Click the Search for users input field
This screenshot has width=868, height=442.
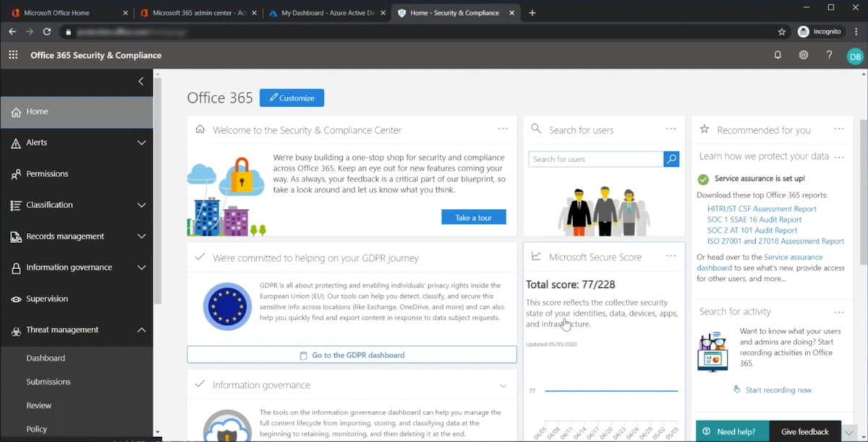click(x=596, y=159)
